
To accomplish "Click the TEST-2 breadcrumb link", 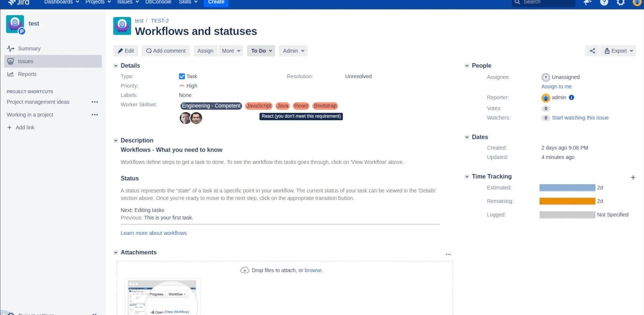I will coord(160,21).
